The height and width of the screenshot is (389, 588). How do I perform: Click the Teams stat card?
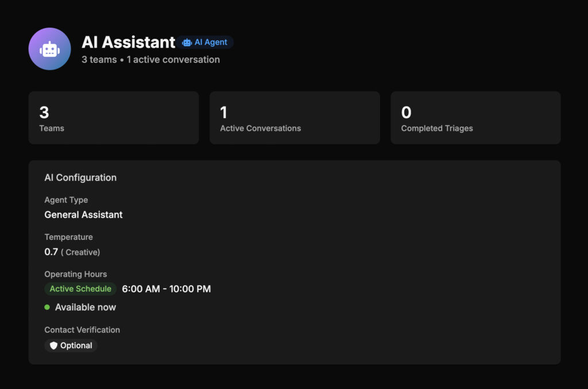coord(113,117)
